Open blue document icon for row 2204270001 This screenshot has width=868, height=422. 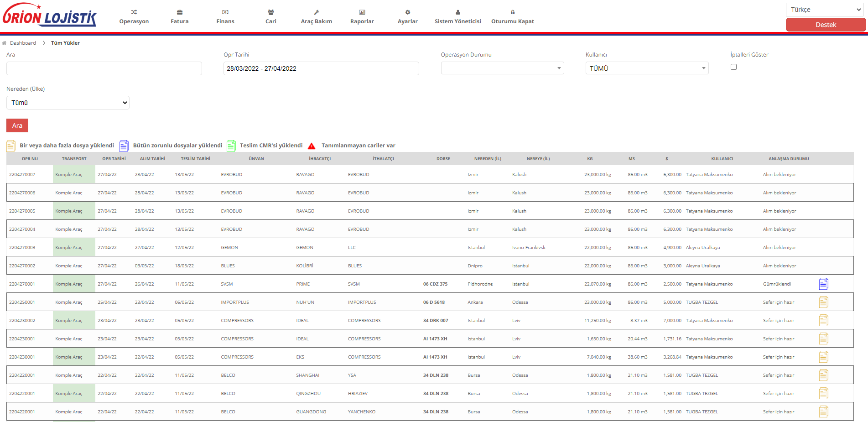[823, 284]
